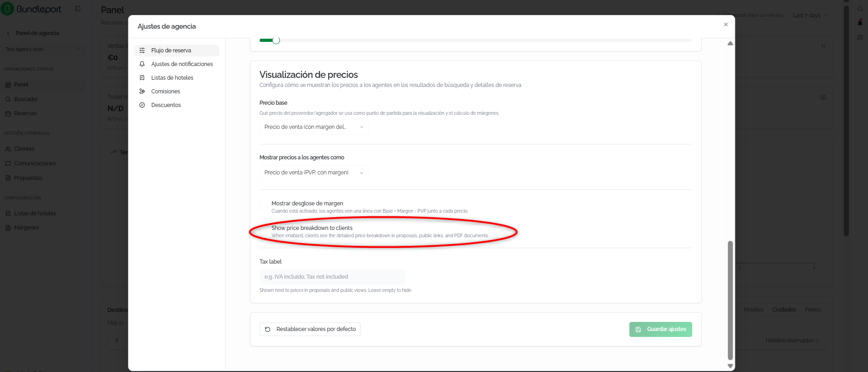Go back via the Panel de agencia link
The image size is (868, 372).
(37, 33)
